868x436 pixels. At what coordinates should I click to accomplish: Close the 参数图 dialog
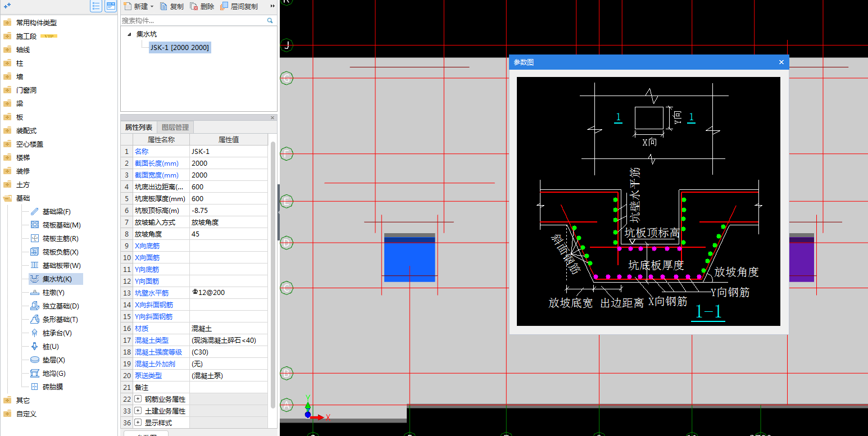coord(781,62)
